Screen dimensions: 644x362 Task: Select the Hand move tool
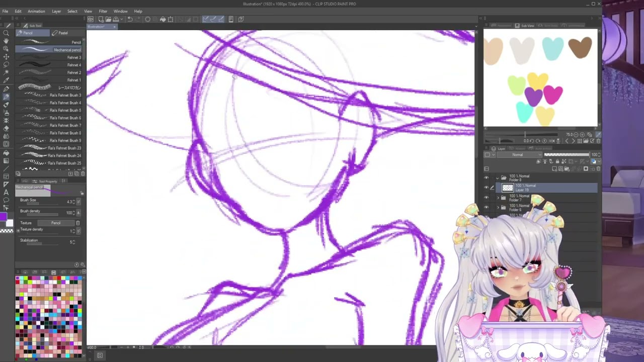point(6,41)
